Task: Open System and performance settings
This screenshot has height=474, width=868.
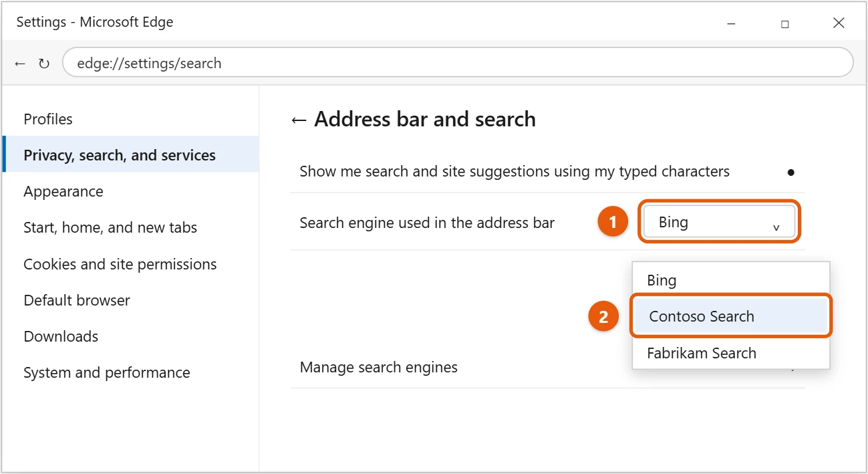Action: [x=131, y=372]
